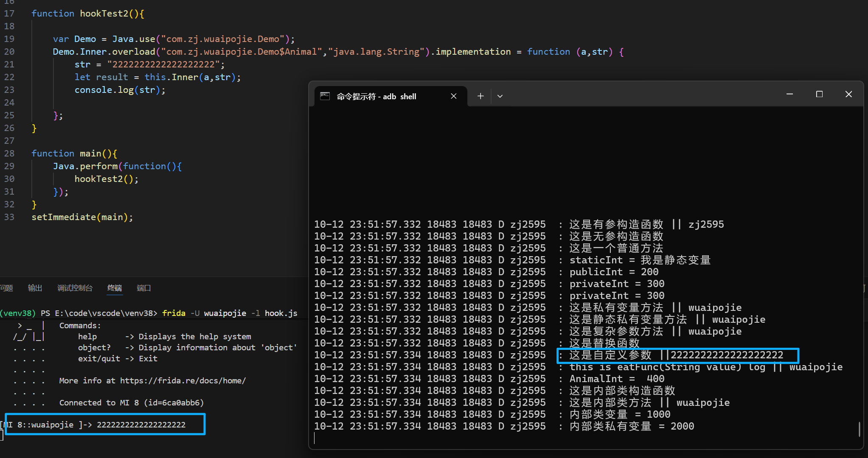This screenshot has height=458, width=868.
Task: Open the 调试控制台 panel tab
Action: [x=75, y=288]
